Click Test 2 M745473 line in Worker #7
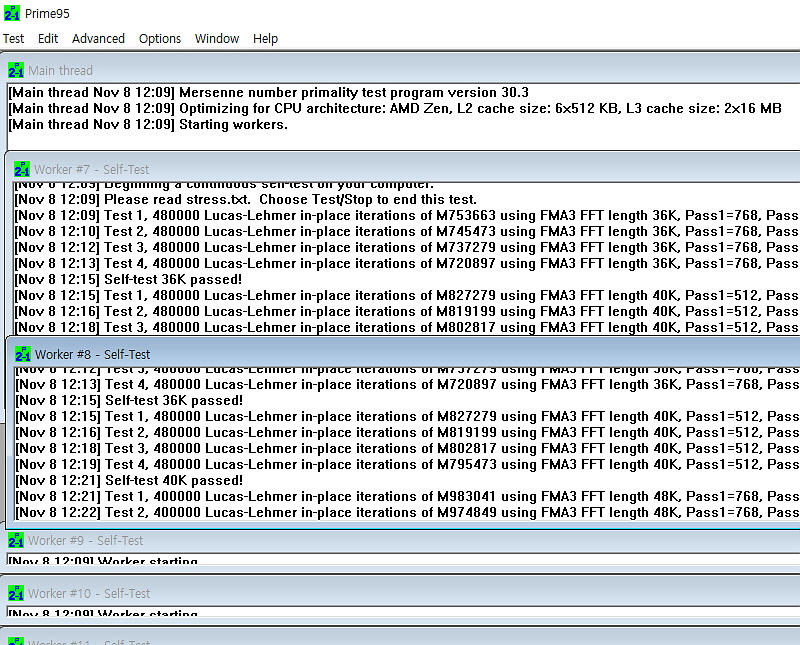 (x=407, y=232)
